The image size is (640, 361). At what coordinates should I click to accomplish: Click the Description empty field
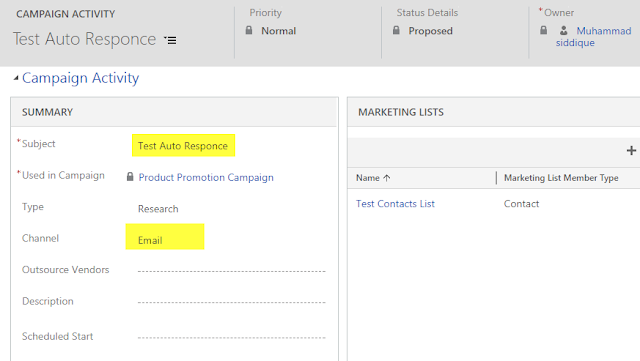pos(231,302)
